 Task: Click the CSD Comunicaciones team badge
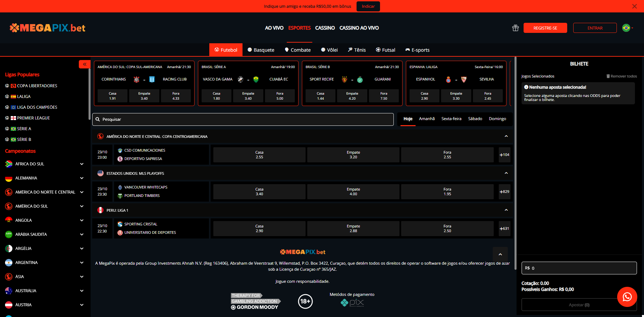click(120, 151)
